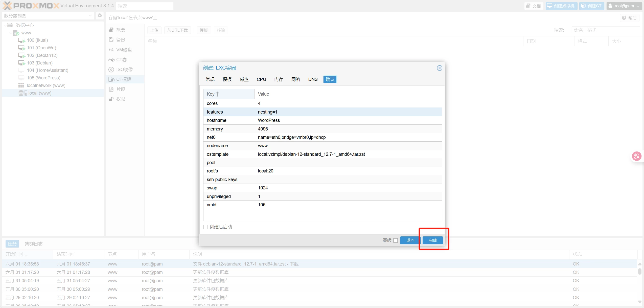Select the VM磁盘 disk entry
Viewport: 644px width, 308px height.
pyautogui.click(x=124, y=50)
